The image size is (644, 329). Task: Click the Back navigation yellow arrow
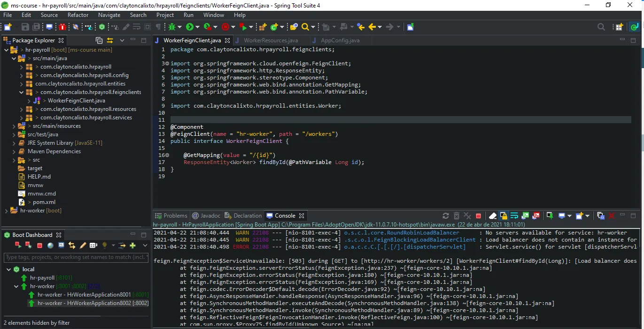coord(373,27)
